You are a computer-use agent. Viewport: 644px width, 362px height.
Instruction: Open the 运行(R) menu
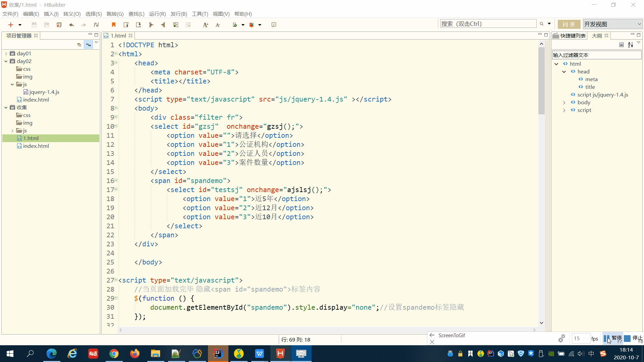tap(157, 14)
